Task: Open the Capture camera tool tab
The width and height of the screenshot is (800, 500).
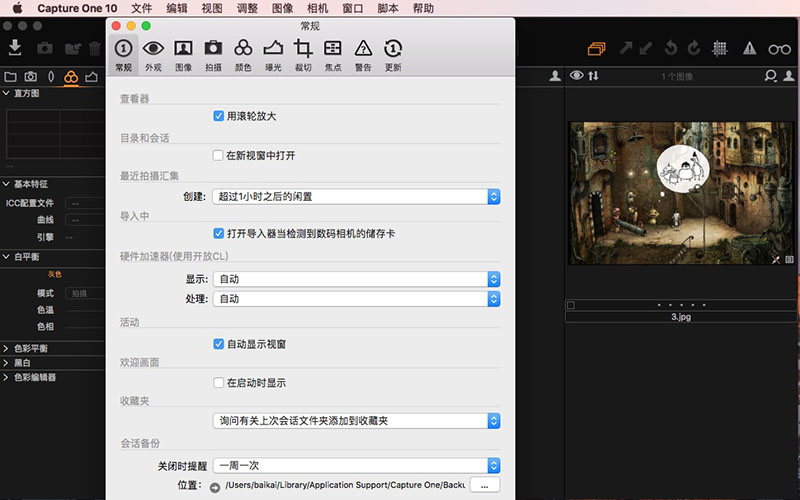Action: (31, 77)
